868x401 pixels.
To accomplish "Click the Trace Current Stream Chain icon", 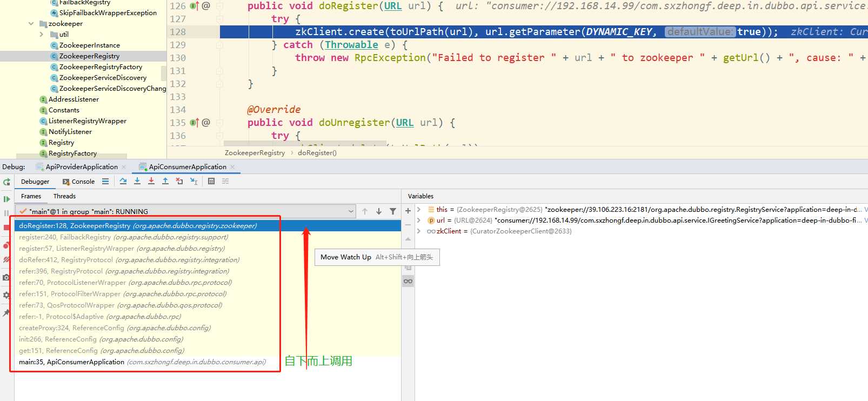I will 225,182.
